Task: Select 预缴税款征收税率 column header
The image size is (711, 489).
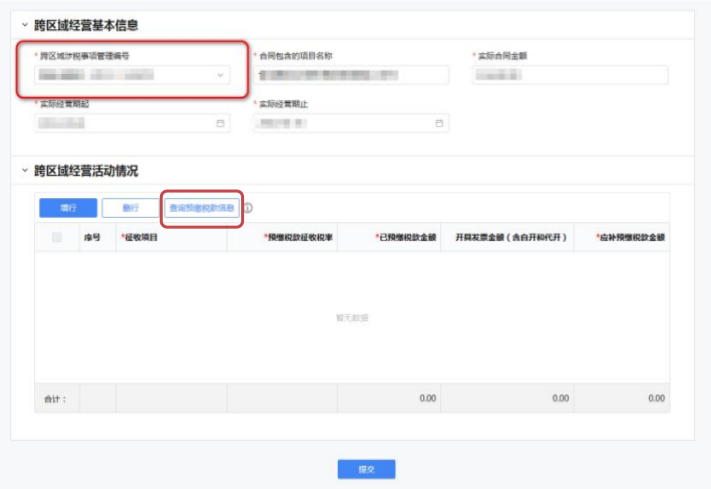Action: point(298,237)
